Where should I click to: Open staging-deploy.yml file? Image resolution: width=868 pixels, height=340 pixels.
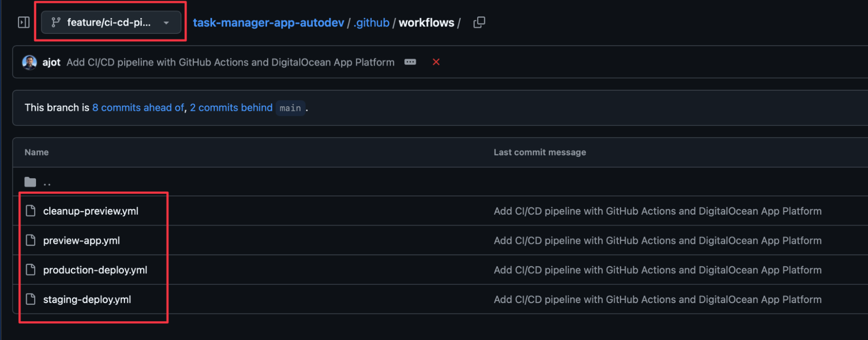click(87, 300)
